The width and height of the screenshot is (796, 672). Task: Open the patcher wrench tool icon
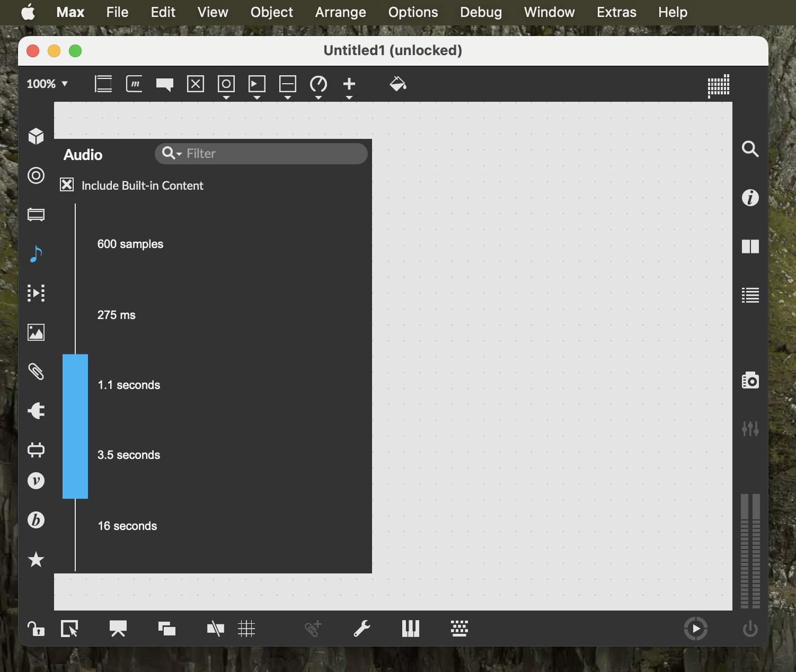pos(361,629)
